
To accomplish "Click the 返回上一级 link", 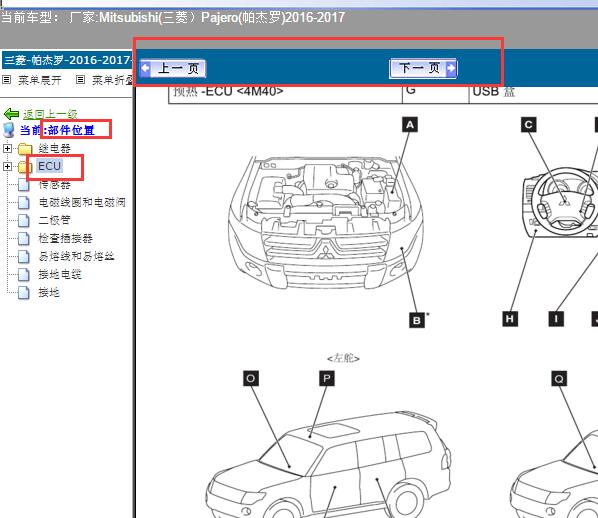I will tap(50, 114).
